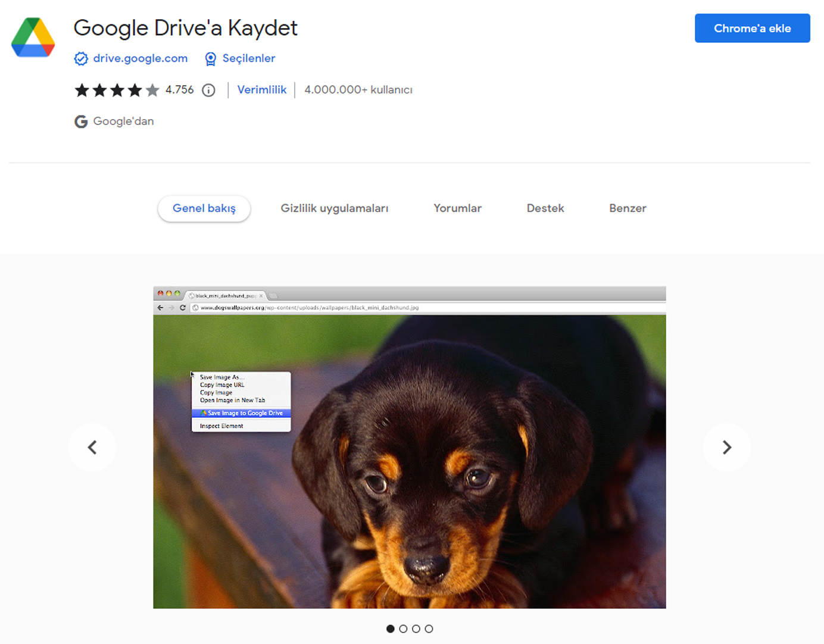Viewport: 824px width, 644px height.
Task: Open the Verimlilik category link
Action: click(261, 90)
